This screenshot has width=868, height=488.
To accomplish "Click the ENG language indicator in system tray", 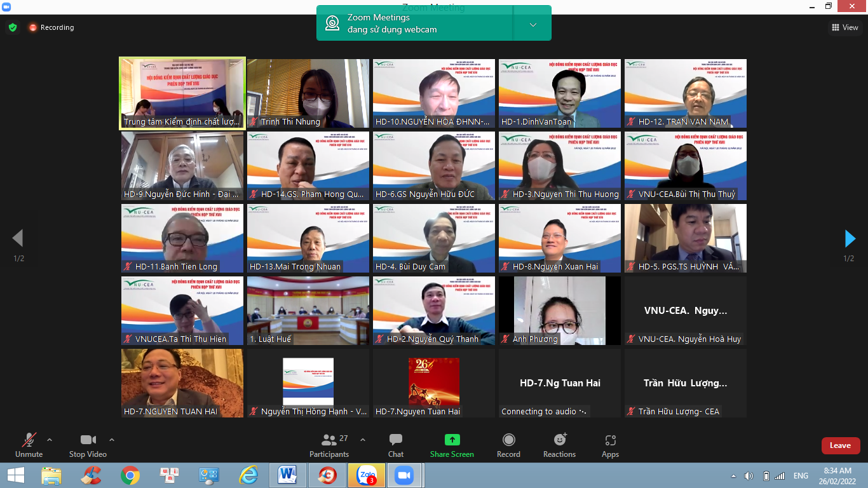I will (801, 475).
